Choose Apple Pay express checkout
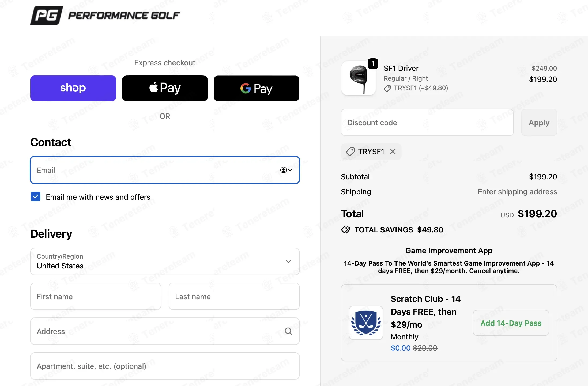 click(165, 88)
